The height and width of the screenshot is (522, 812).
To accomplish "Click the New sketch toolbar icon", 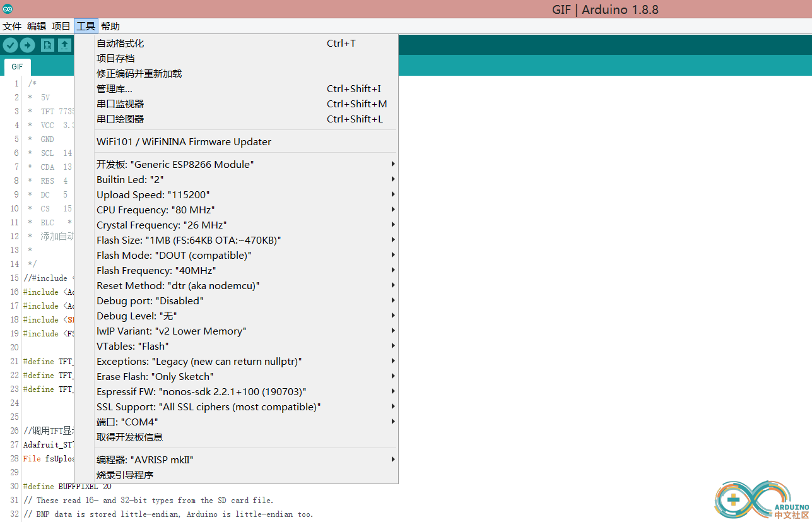I will pos(47,45).
